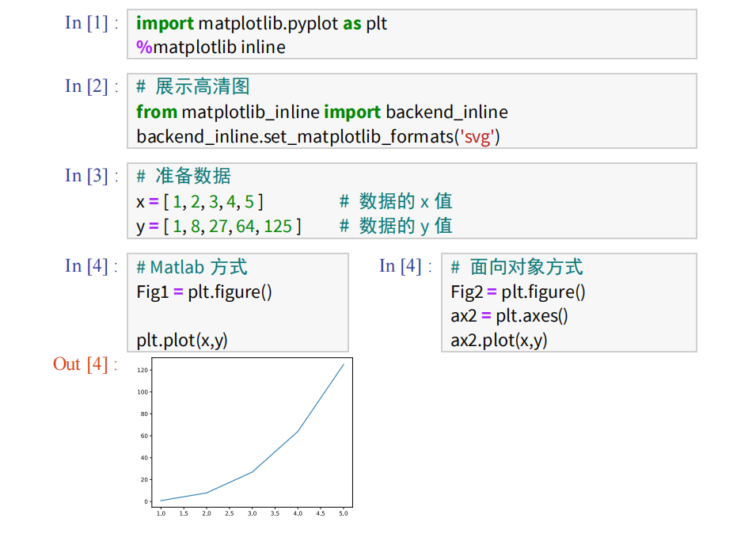Click the 'import matplotlib.pyplot as plt' line
Viewport: 756px width, 541px height.
click(261, 23)
